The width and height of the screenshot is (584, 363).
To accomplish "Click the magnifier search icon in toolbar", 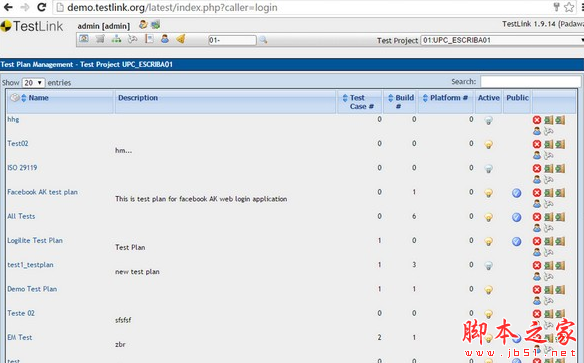I will click(263, 40).
